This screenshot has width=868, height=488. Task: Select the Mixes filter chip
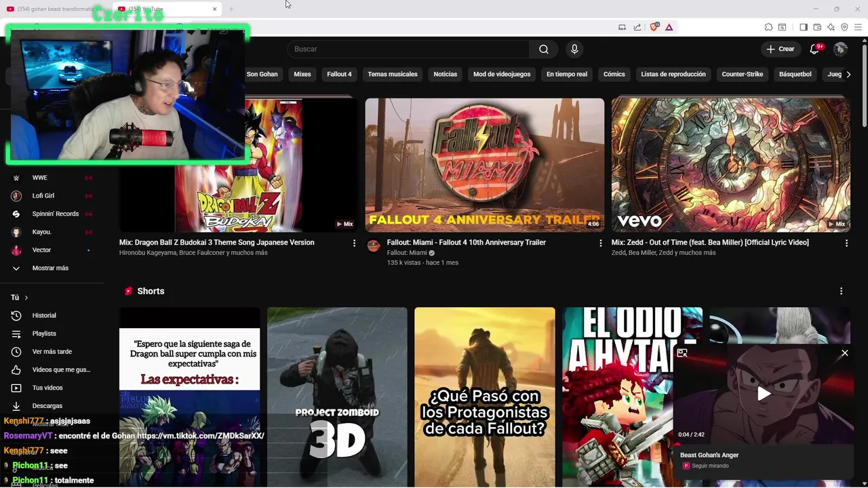(302, 74)
